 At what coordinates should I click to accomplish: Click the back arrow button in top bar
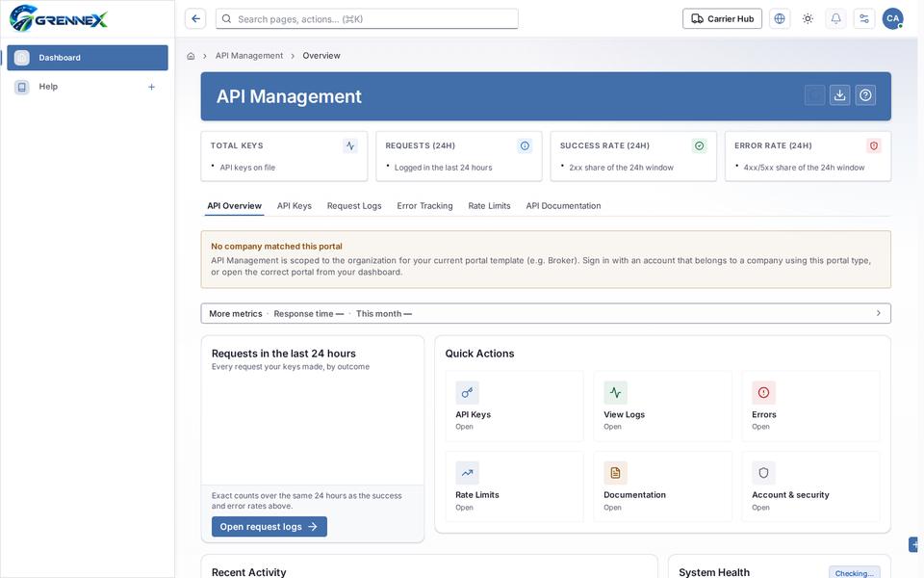[x=195, y=19]
